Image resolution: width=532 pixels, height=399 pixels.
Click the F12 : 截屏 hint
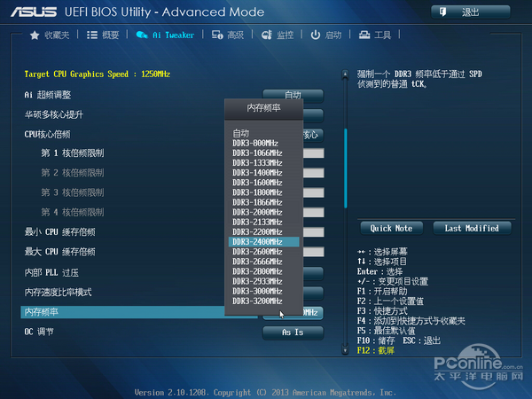click(376, 350)
